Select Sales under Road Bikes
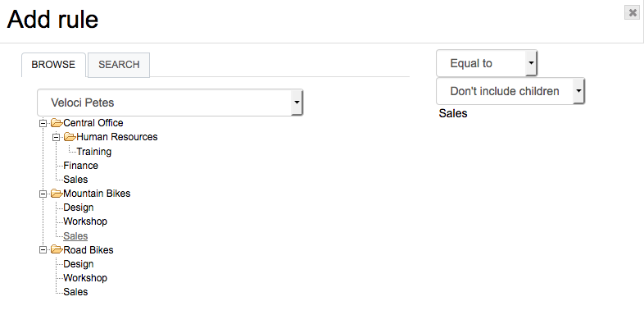Image resolution: width=644 pixels, height=315 pixels. pyautogui.click(x=75, y=292)
